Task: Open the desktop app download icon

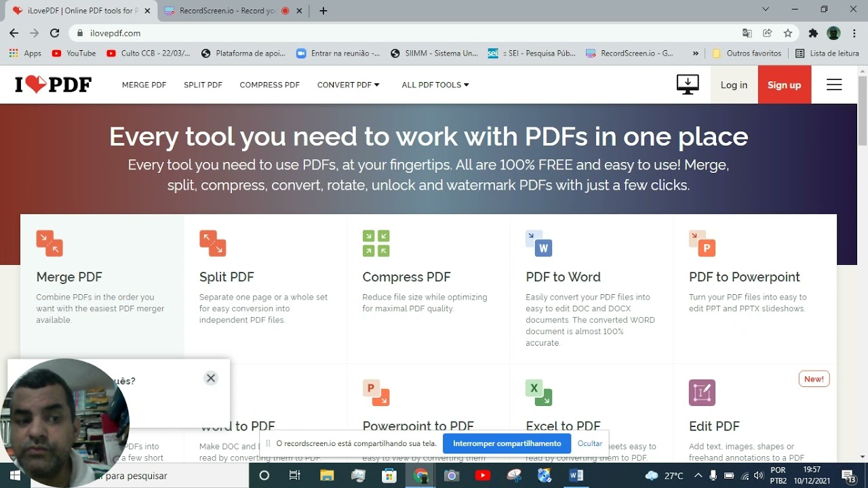Action: point(688,85)
